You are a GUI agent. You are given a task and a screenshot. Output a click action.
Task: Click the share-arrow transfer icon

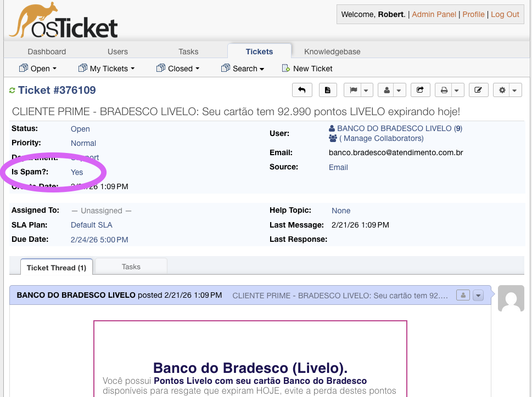point(421,90)
